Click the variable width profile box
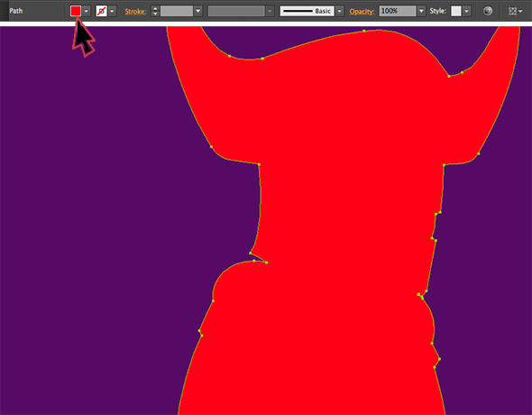This screenshot has height=415, width=532. (236, 11)
